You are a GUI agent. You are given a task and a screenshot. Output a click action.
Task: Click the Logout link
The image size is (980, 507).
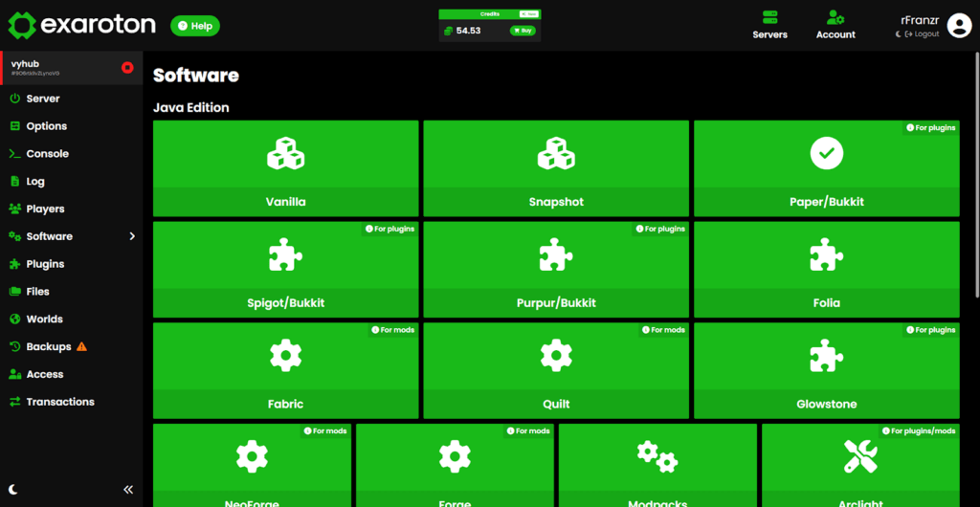pos(923,33)
